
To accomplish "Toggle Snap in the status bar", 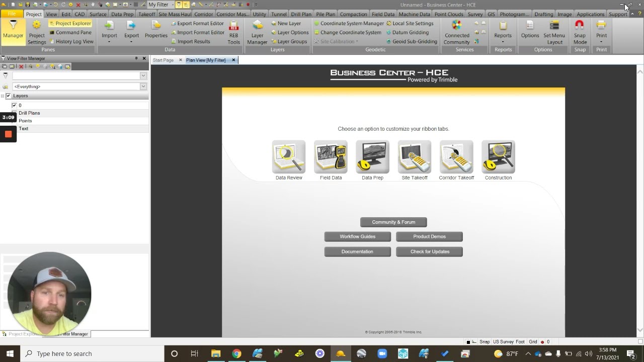I will pos(485,342).
